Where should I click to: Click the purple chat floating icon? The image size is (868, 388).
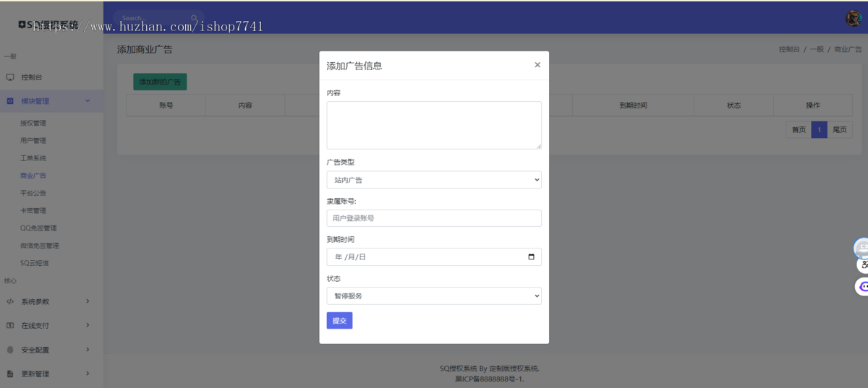pos(862,287)
